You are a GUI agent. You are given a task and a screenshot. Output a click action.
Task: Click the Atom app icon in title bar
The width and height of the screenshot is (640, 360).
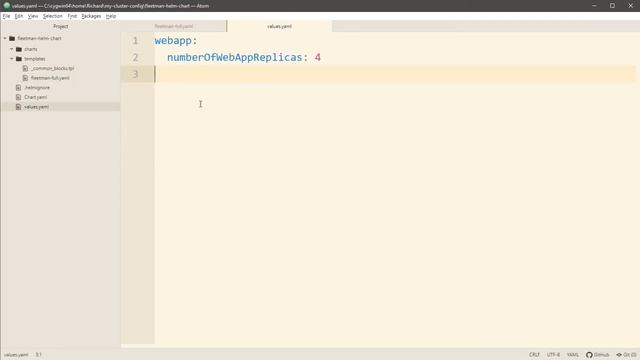coord(7,6)
